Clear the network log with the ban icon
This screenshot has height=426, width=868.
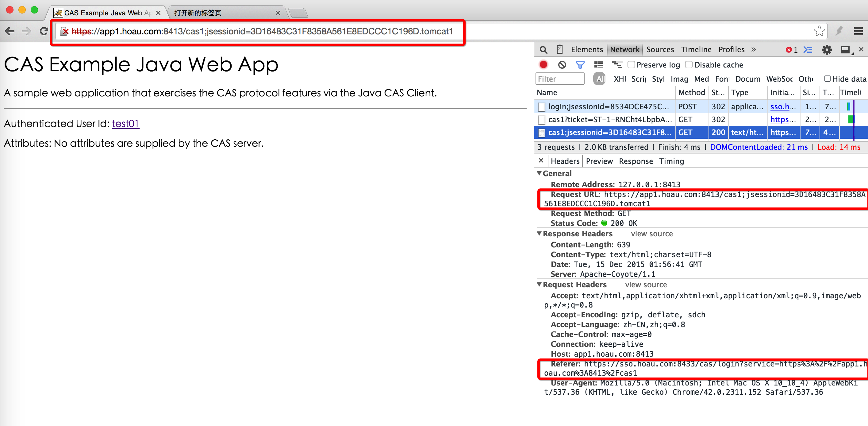pos(562,65)
